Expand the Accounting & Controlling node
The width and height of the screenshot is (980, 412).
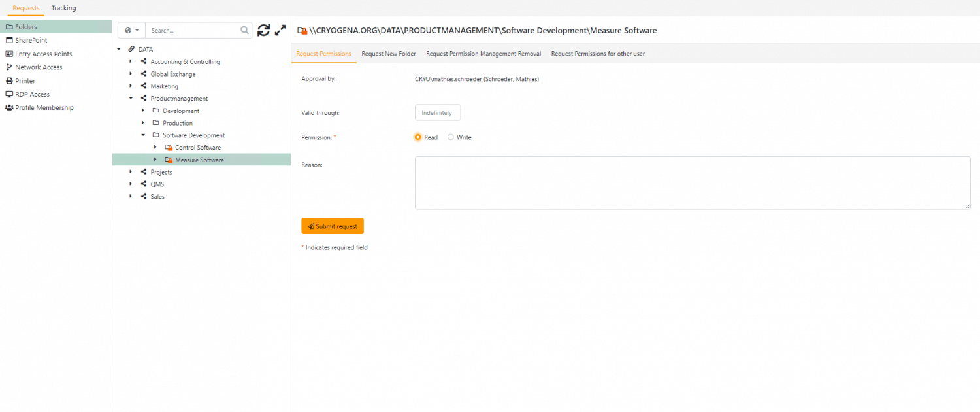tap(131, 62)
